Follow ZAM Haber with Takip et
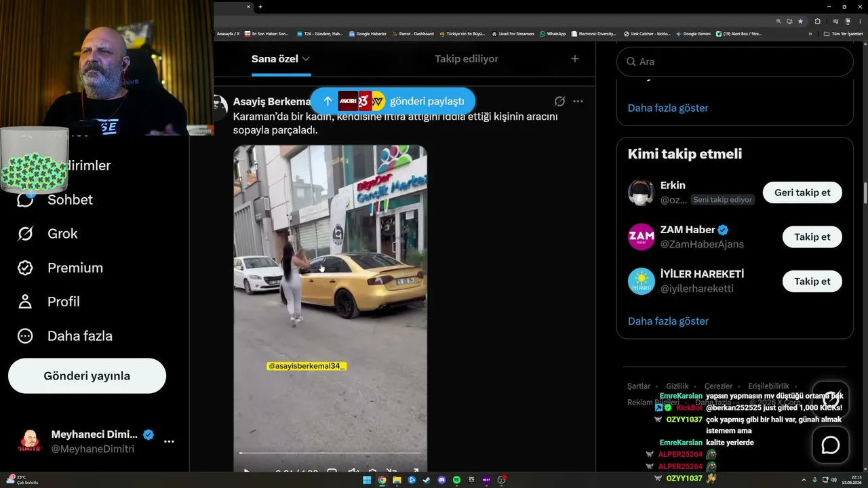The width and height of the screenshot is (868, 488). (x=812, y=237)
